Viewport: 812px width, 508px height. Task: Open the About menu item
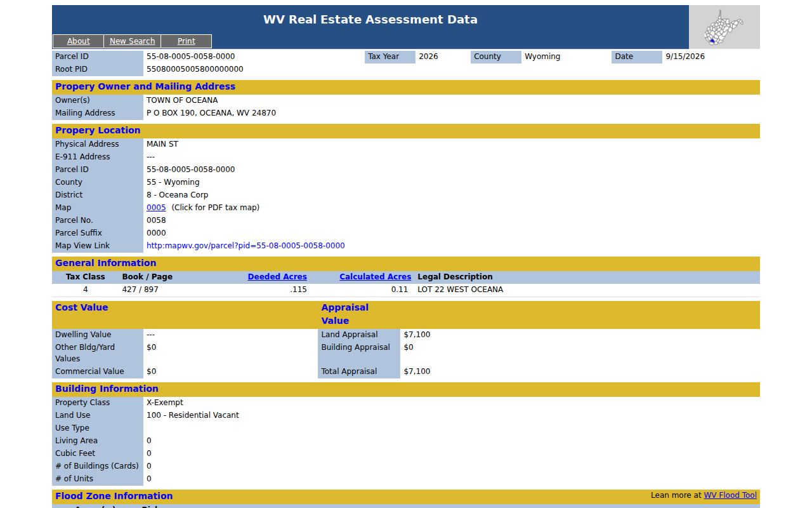pos(79,41)
